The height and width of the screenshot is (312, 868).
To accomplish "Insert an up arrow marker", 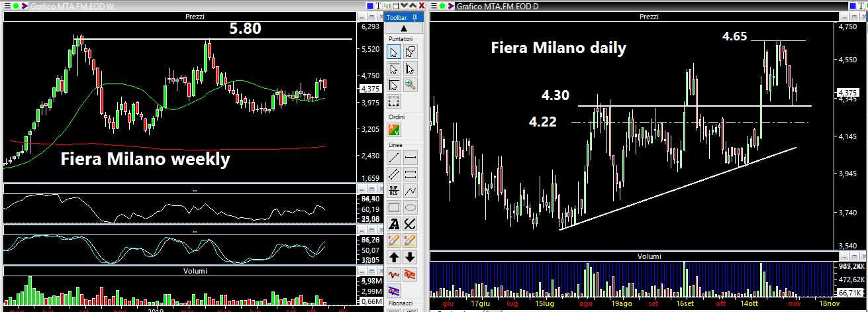I will (x=393, y=256).
